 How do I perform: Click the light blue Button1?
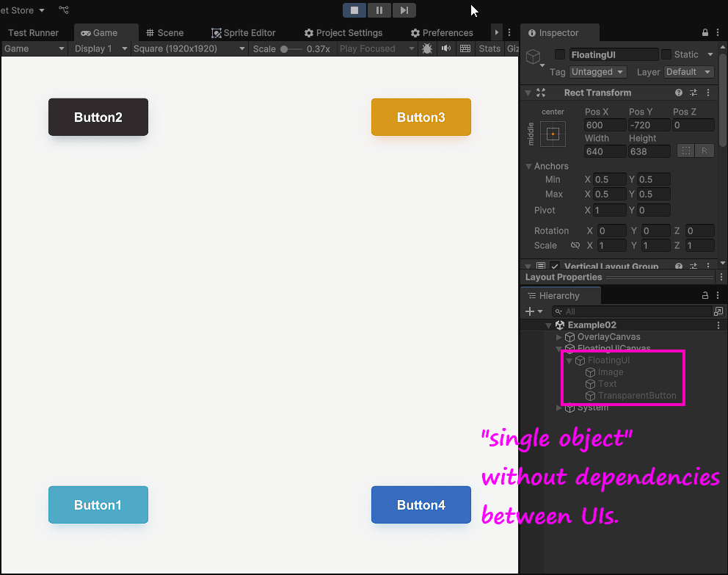click(x=98, y=505)
